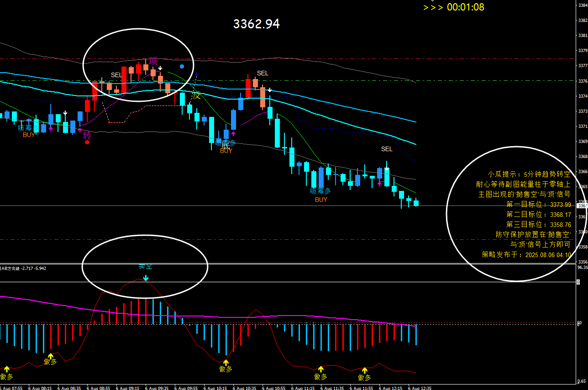Click the 第一目标位：3373.99 target line
Image resolution: width=588 pixels, height=390 pixels.
(x=539, y=205)
